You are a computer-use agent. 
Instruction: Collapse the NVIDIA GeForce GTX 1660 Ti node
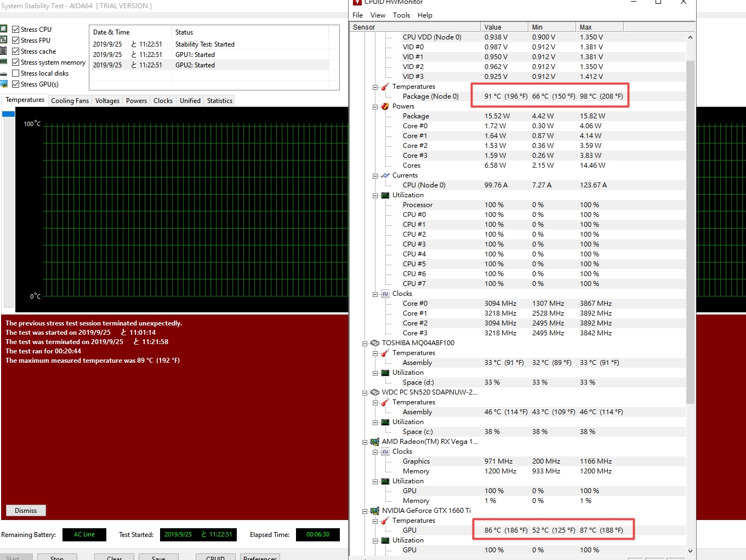(x=365, y=511)
